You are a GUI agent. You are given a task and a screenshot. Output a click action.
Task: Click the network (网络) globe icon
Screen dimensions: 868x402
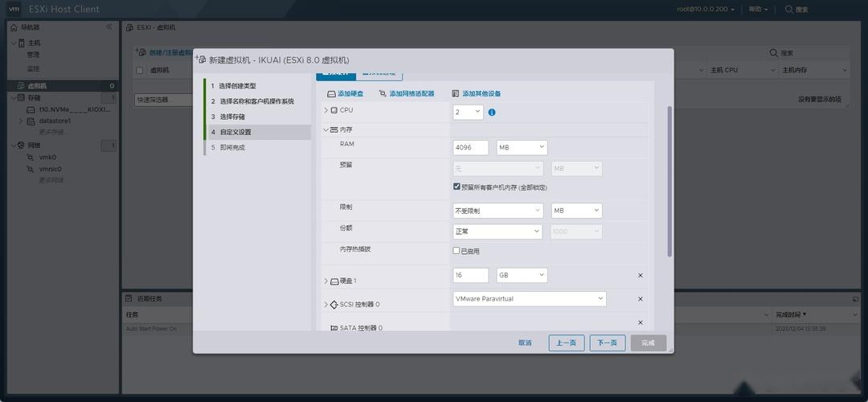click(23, 145)
